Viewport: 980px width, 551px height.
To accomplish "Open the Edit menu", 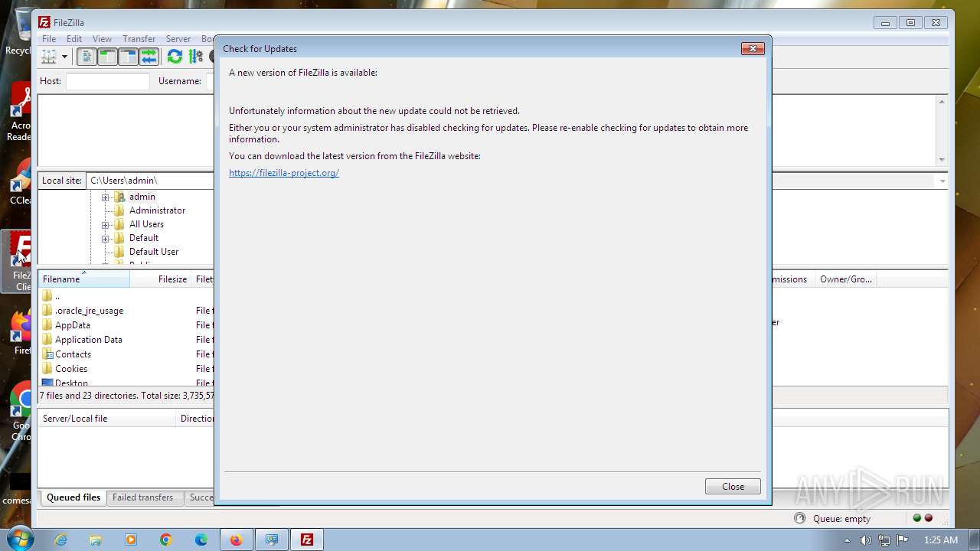I will 74,39.
